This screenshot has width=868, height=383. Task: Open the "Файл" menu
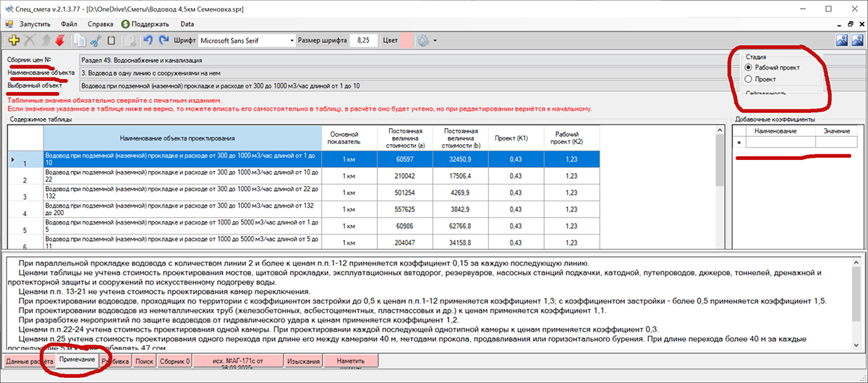click(69, 24)
